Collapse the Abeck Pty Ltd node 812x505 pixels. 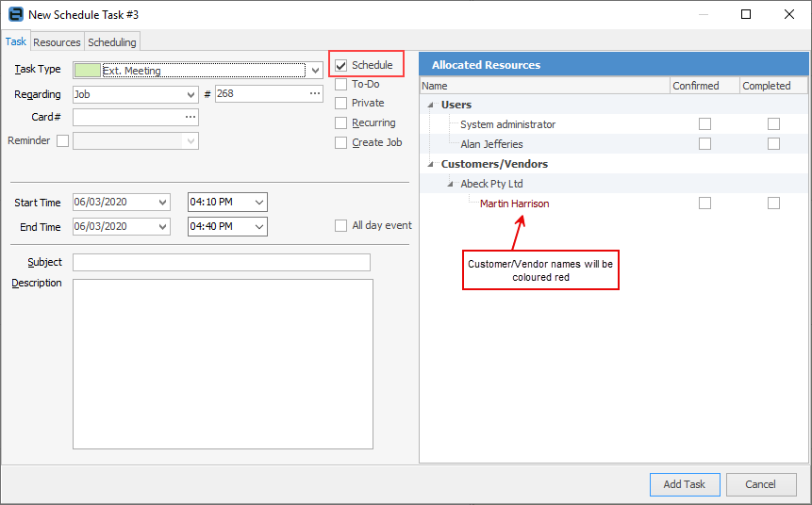click(x=450, y=185)
